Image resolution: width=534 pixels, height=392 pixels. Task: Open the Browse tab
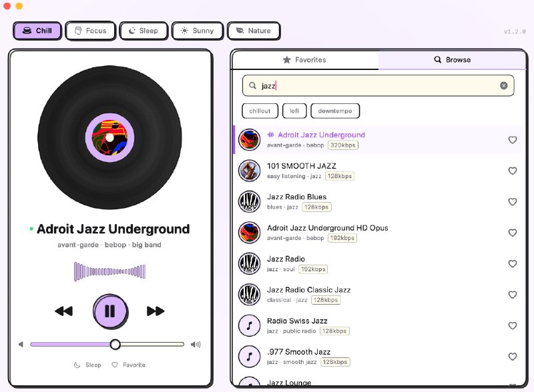point(453,59)
